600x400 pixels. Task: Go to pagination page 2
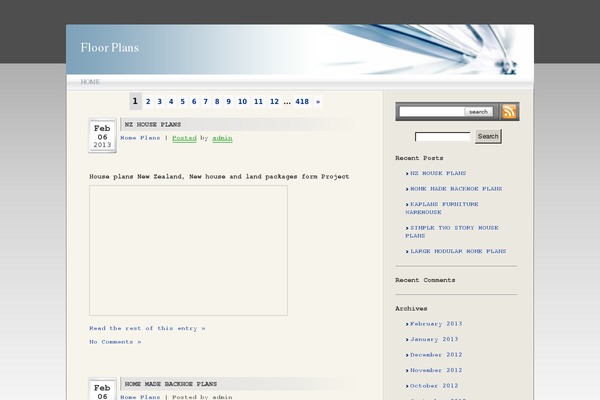pos(148,101)
